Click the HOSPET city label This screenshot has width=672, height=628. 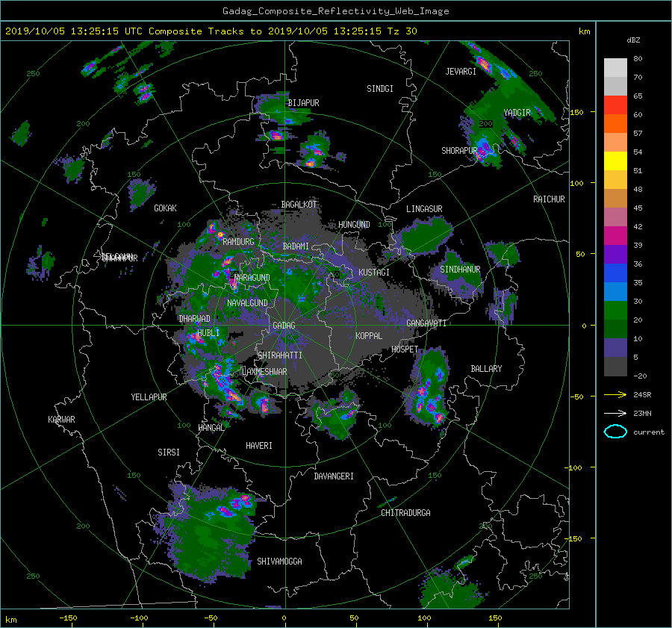click(x=405, y=349)
